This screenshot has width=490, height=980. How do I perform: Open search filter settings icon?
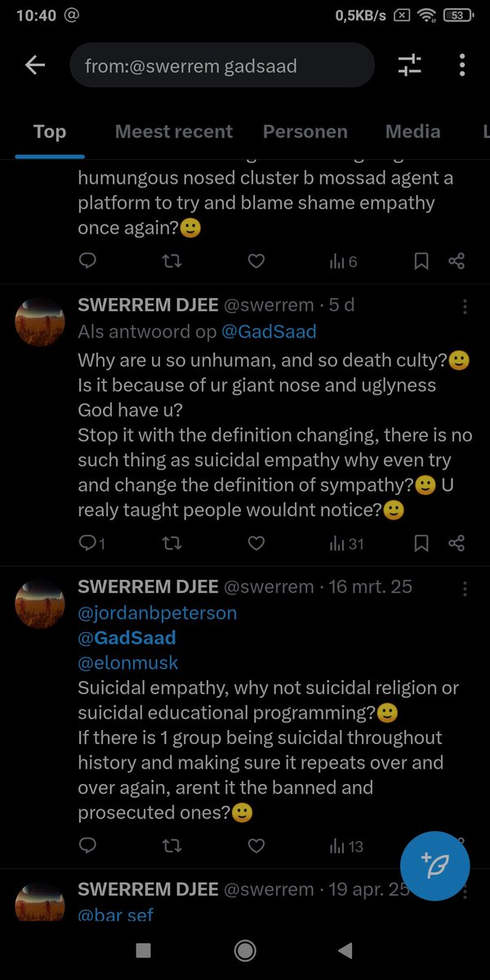point(409,65)
